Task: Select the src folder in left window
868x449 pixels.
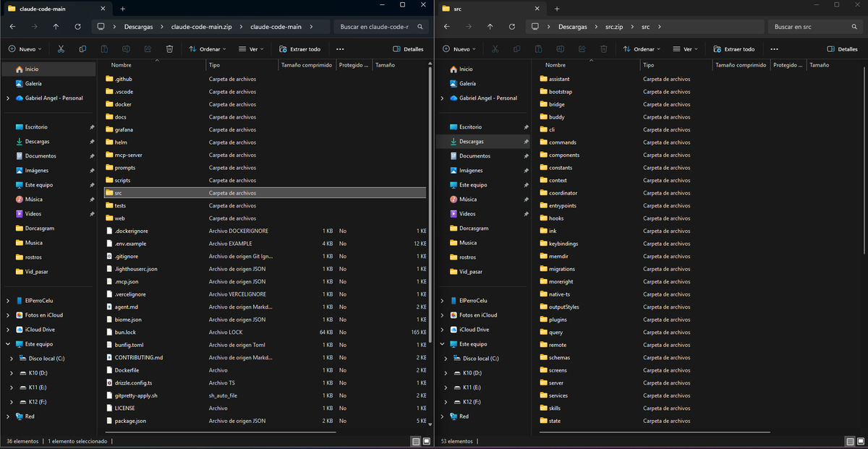Action: click(265, 193)
